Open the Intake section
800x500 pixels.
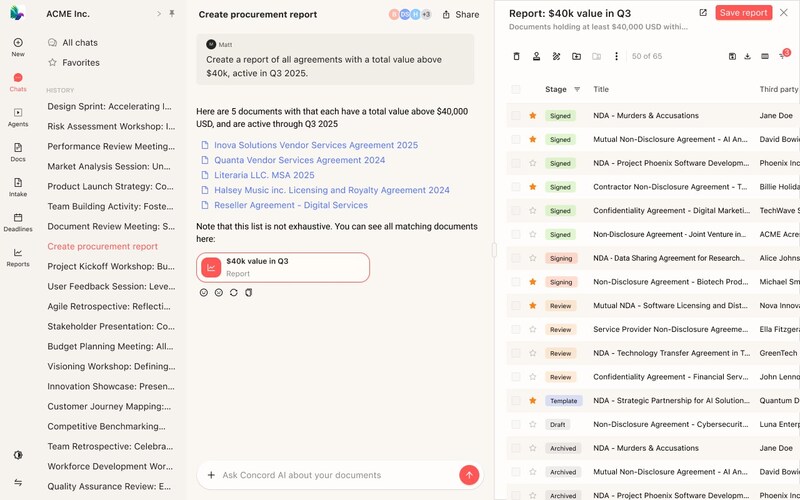(x=18, y=187)
